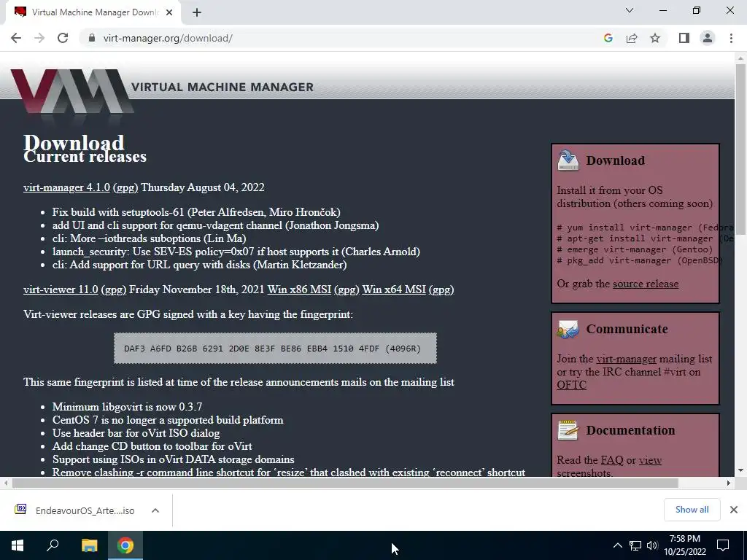
Task: Open the virt-manager 4.1.0 link
Action: [66, 187]
